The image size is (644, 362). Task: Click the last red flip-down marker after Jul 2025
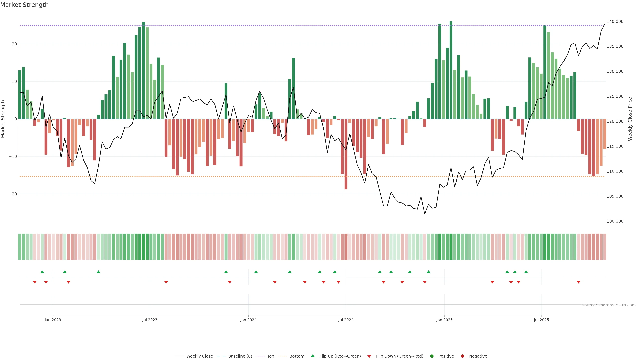[x=578, y=282]
